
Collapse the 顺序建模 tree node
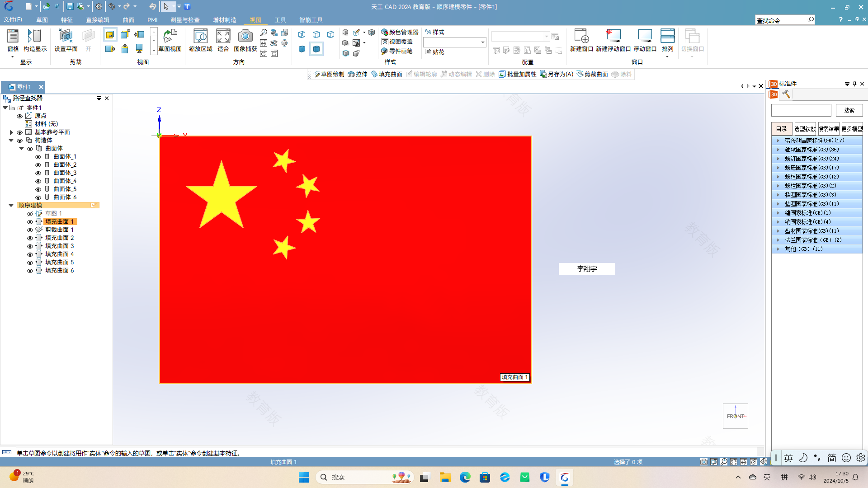point(11,206)
